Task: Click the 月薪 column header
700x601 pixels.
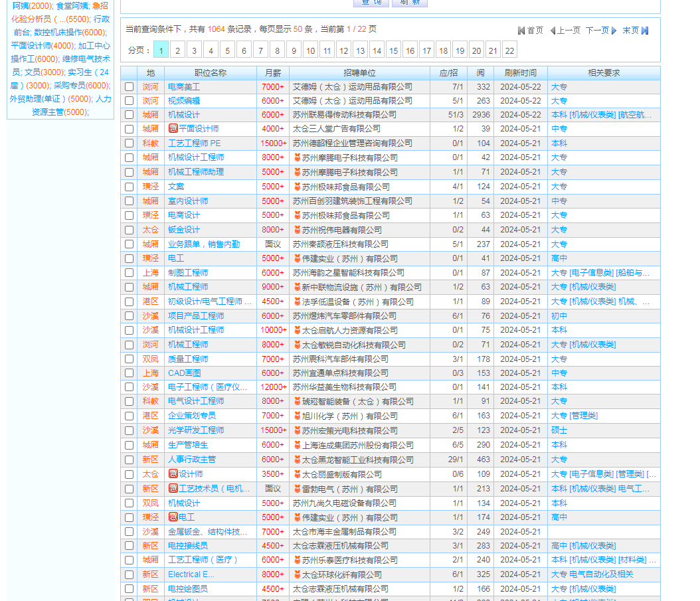Action: point(272,73)
